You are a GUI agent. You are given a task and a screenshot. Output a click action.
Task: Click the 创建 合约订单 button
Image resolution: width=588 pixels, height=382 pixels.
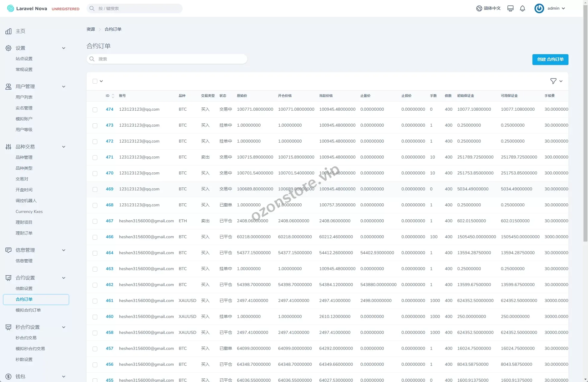(550, 60)
